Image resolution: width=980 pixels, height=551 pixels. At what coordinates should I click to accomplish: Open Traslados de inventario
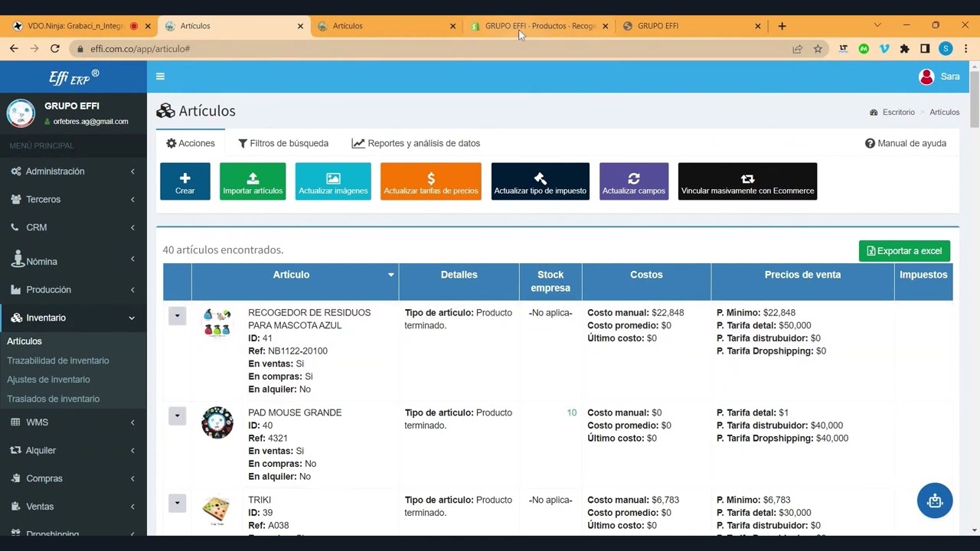(x=54, y=399)
